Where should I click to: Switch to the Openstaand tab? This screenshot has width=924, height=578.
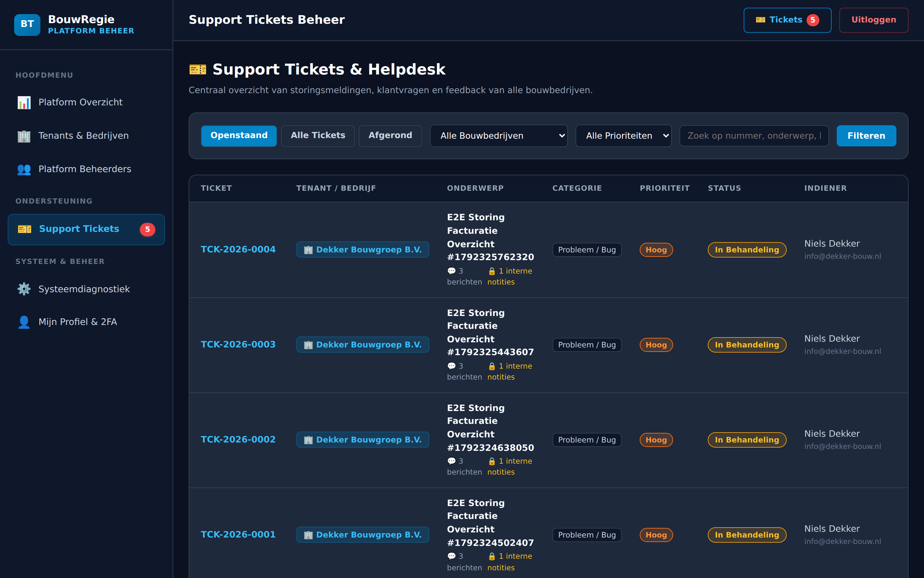click(x=239, y=136)
